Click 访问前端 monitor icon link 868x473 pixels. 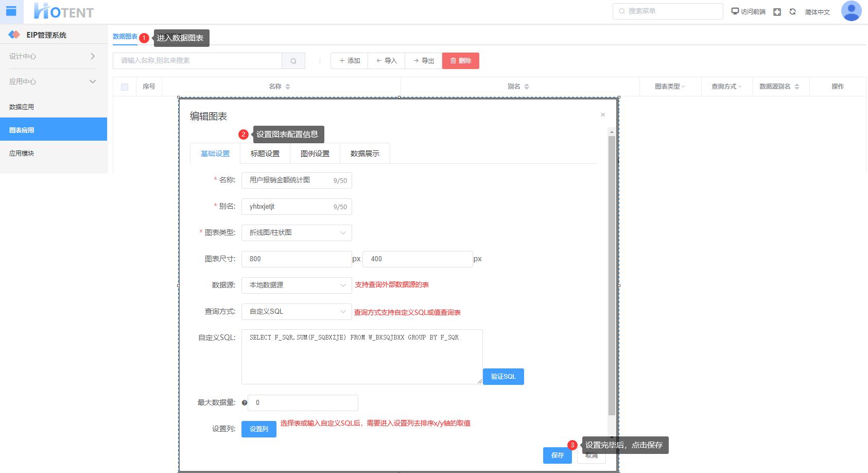point(749,11)
